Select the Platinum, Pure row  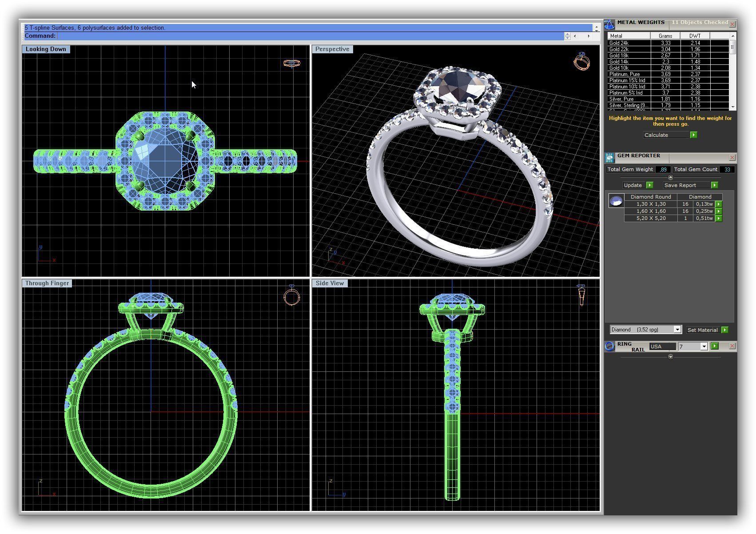(668, 74)
